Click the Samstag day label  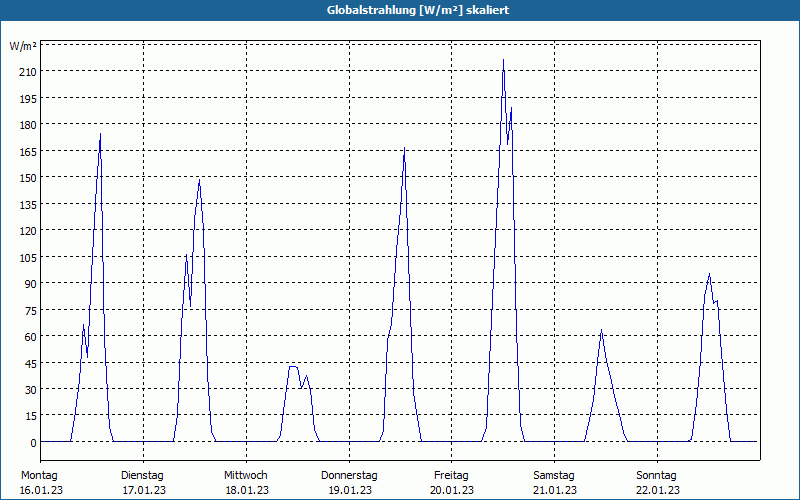coord(554,476)
